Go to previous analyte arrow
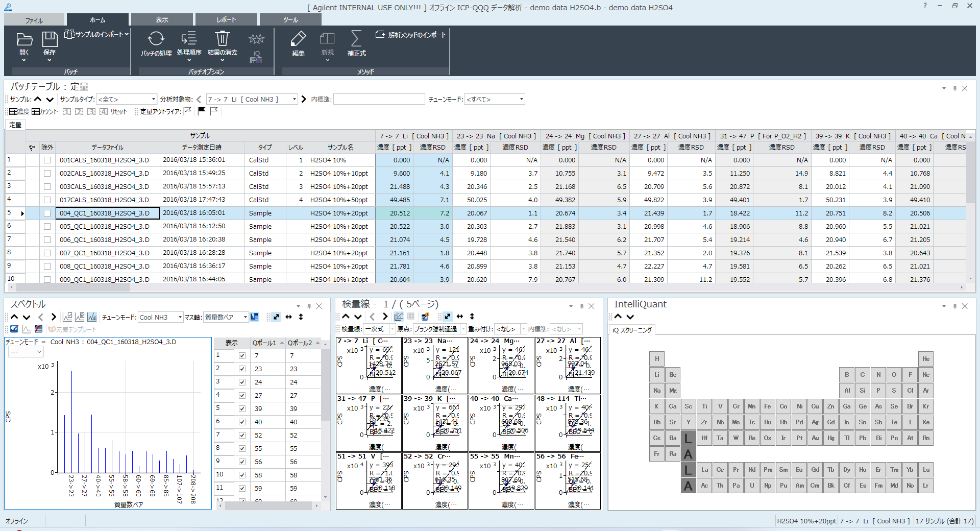980x531 pixels. (x=199, y=99)
